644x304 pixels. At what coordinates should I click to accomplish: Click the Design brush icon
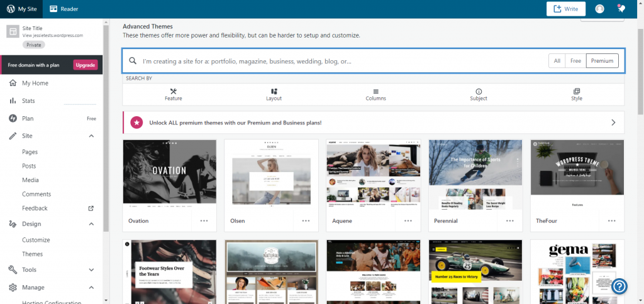[x=13, y=224]
